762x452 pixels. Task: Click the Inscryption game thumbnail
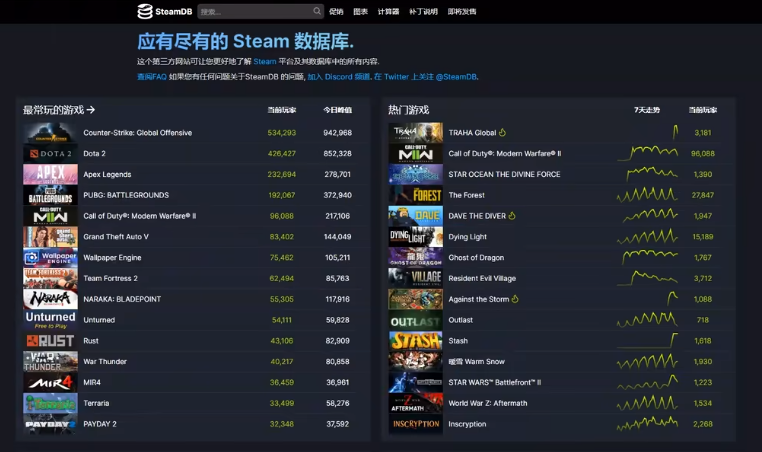click(416, 424)
